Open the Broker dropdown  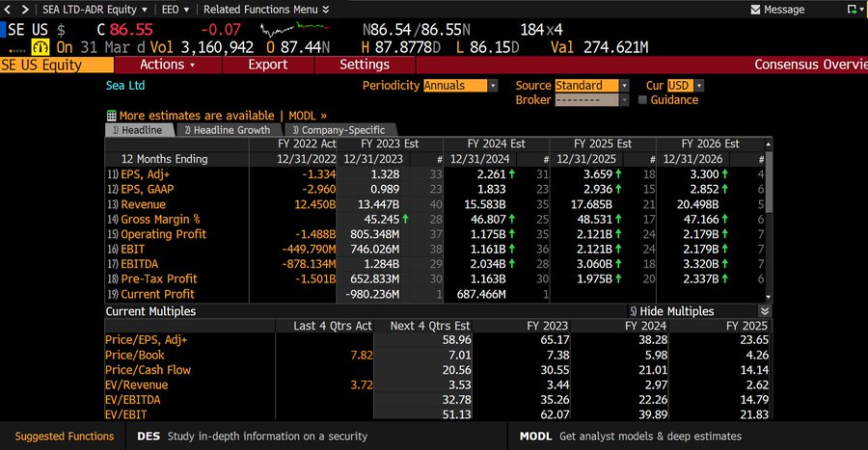591,100
